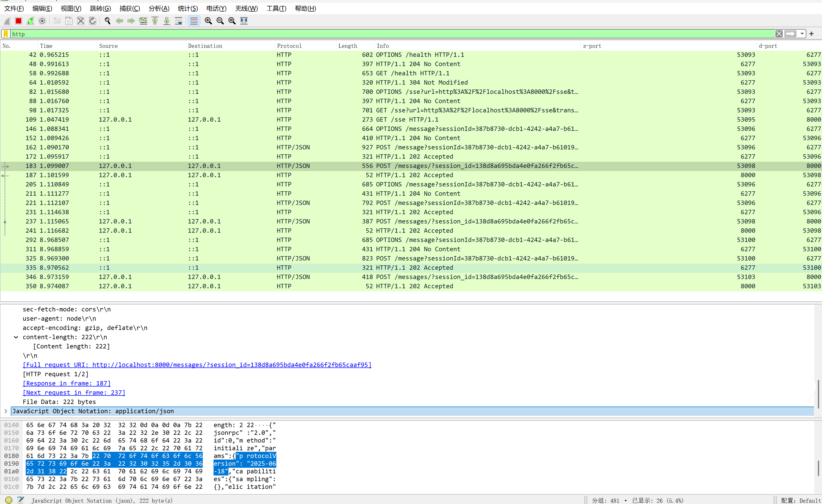
Task: Click the display filter bookmark icon
Action: [6, 34]
